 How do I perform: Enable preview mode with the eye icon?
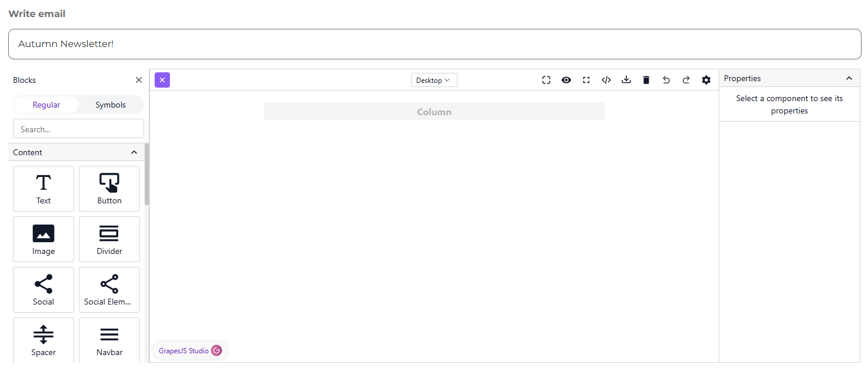coord(566,79)
